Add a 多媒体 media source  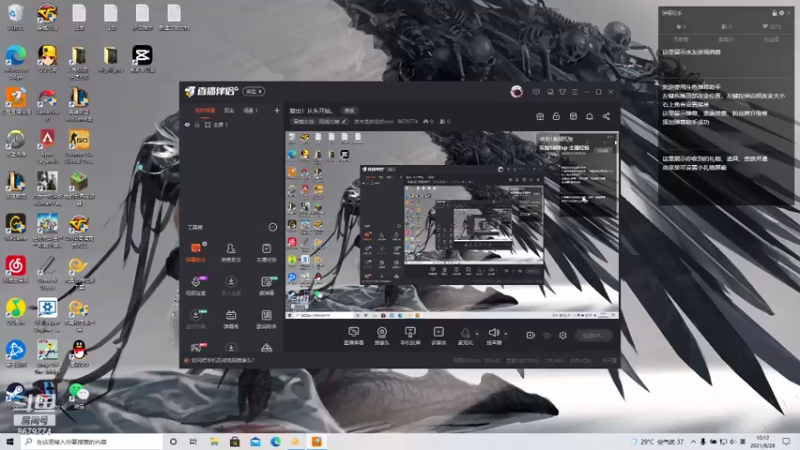pos(438,336)
